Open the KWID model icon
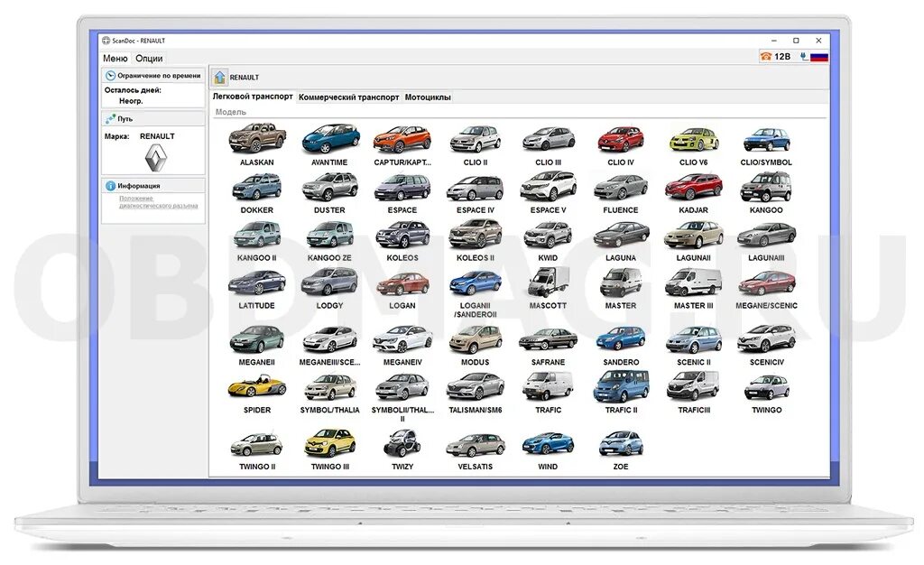 [x=548, y=235]
